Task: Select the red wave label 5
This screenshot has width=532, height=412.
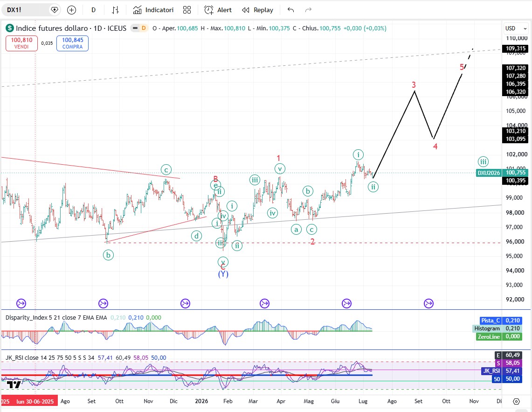Action: click(462, 67)
